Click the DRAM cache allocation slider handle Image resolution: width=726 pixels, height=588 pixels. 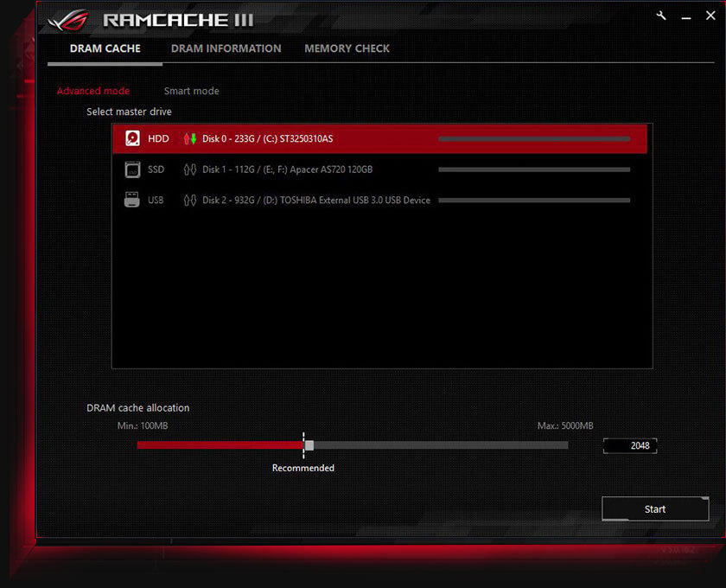tap(309, 445)
